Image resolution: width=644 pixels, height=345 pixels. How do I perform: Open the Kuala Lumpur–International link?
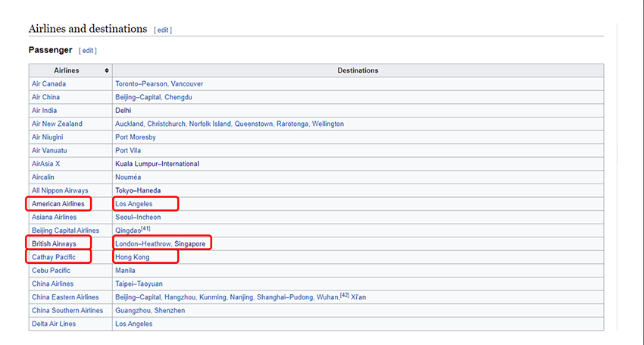157,164
